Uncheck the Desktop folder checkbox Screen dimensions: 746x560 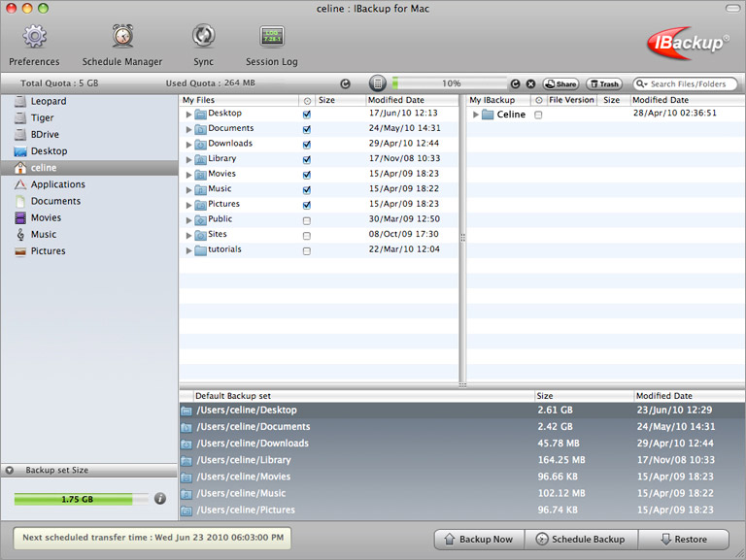307,115
